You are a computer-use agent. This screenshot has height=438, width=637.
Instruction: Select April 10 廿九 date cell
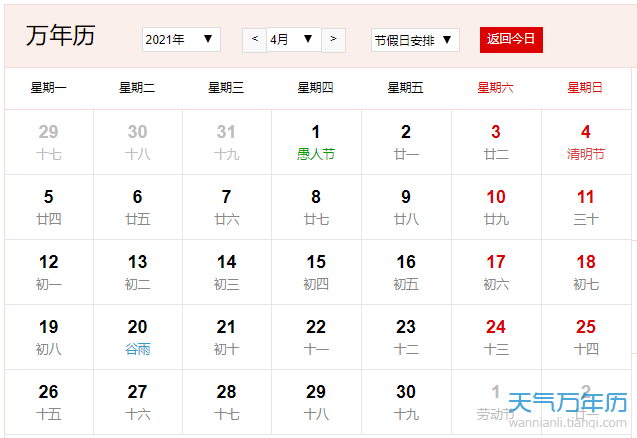496,207
